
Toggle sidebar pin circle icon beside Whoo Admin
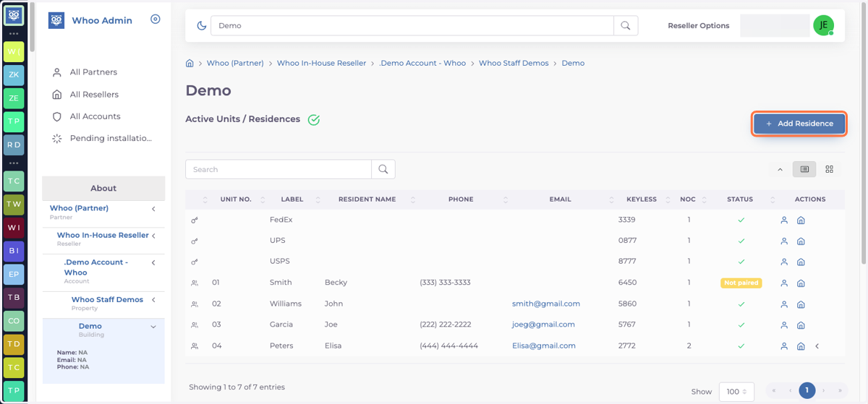(155, 20)
